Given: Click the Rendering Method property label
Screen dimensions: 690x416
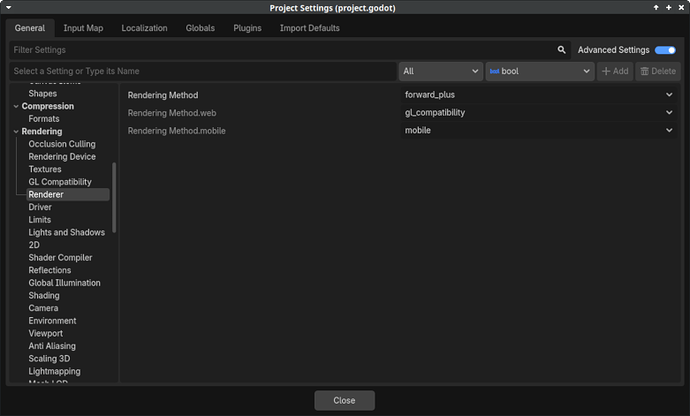Looking at the screenshot, I should pos(163,95).
